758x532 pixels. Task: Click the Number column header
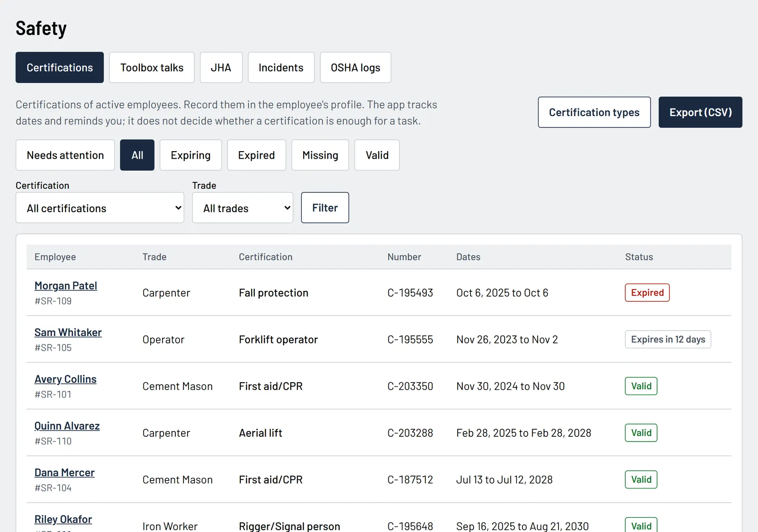[x=404, y=257]
